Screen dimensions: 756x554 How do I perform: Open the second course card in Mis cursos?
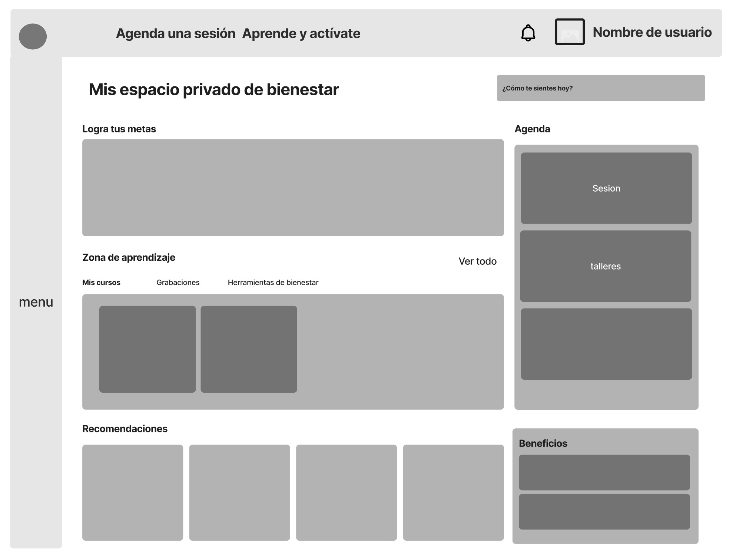point(249,349)
